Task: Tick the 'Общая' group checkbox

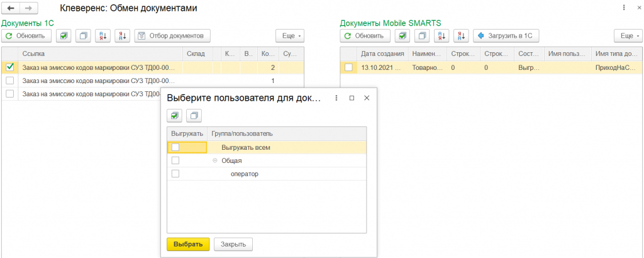Action: [x=175, y=160]
